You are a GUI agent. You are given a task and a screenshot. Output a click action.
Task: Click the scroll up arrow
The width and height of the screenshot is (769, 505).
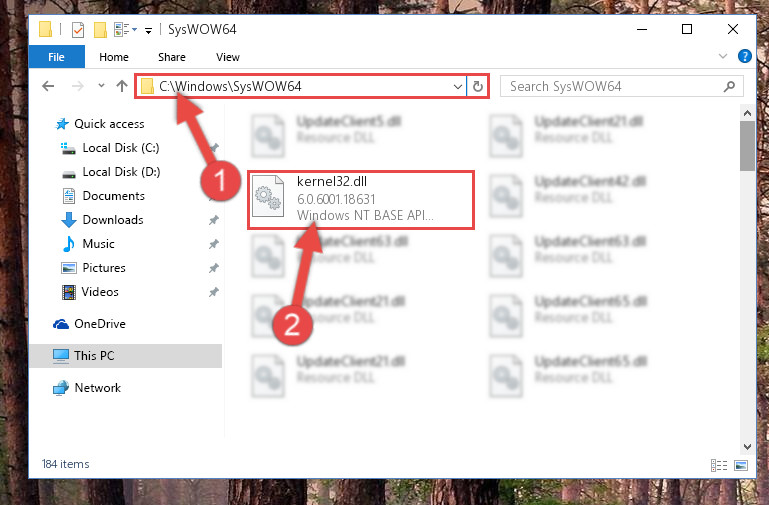[747, 113]
